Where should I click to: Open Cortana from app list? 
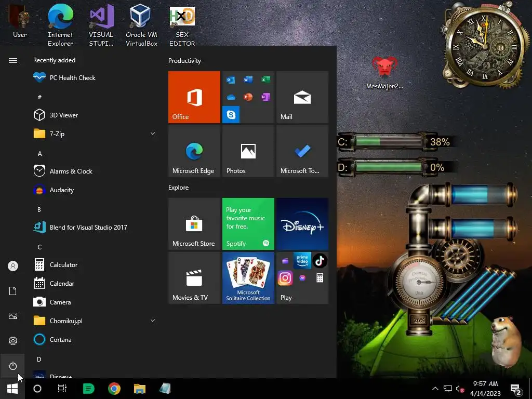(x=95, y=339)
